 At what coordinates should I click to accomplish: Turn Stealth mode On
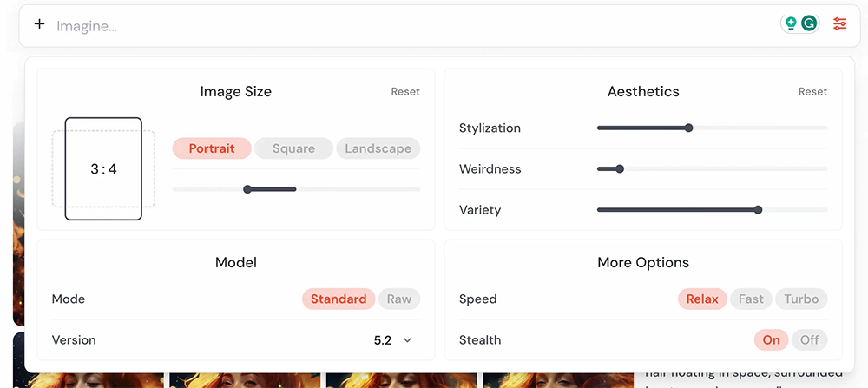click(771, 339)
